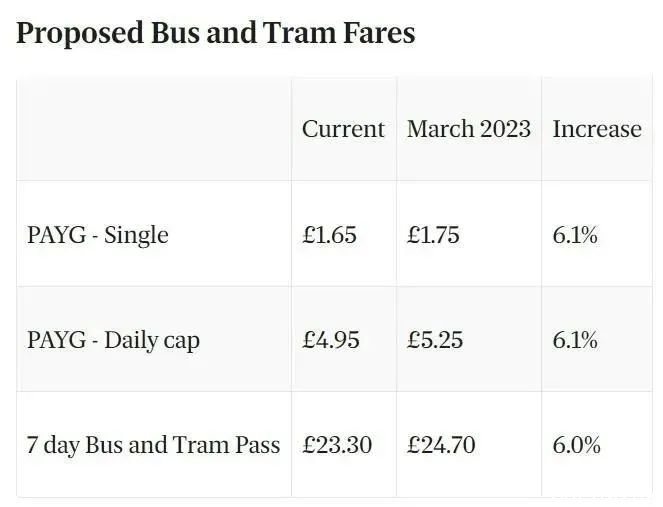Select the £23.30 current pass price cell
The height and width of the screenshot is (507, 663).
tap(337, 445)
